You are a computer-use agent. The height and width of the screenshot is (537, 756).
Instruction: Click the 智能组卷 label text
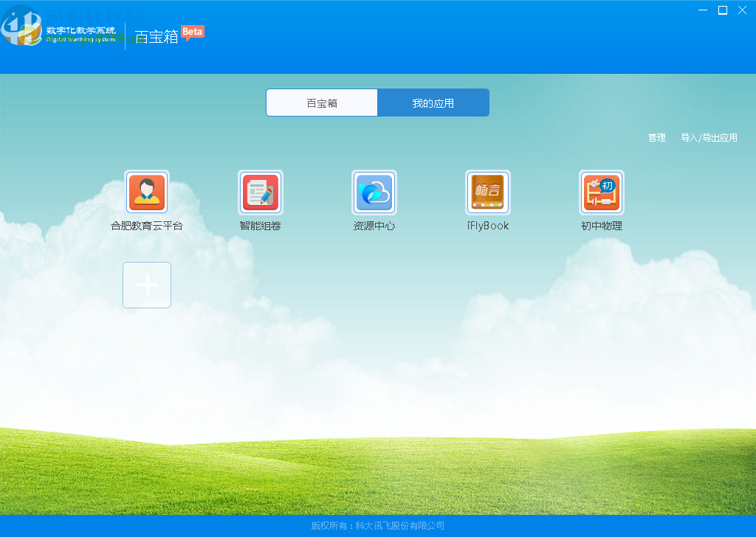tap(261, 226)
